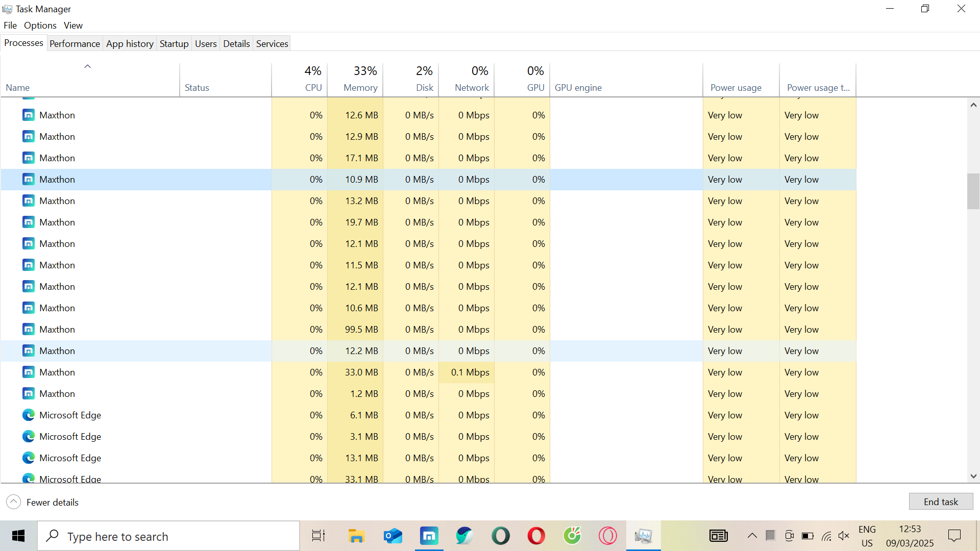Switch to the Performance tab
The height and width of the screenshot is (551, 980).
(x=75, y=44)
